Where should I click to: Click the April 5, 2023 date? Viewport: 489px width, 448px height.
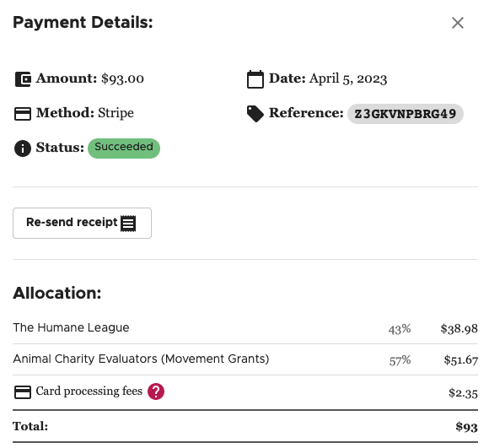coord(348,79)
